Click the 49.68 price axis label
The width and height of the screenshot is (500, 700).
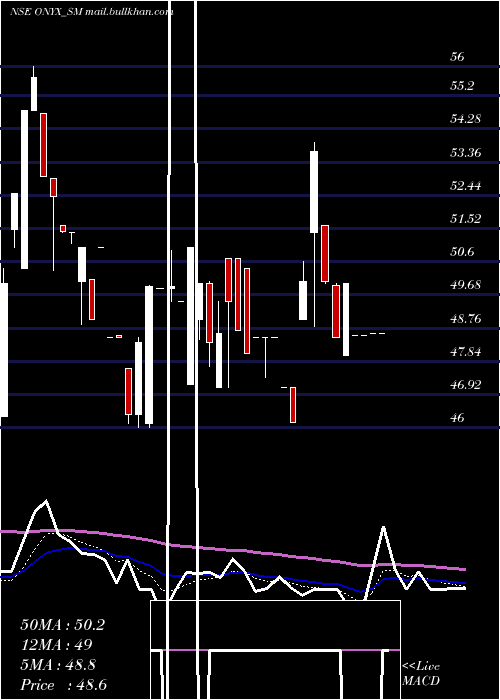(466, 285)
